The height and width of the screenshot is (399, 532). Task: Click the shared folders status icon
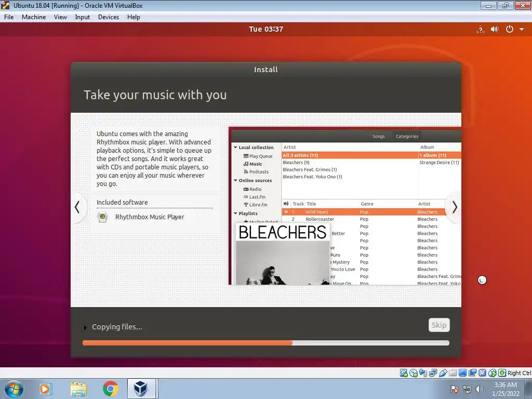tap(453, 373)
